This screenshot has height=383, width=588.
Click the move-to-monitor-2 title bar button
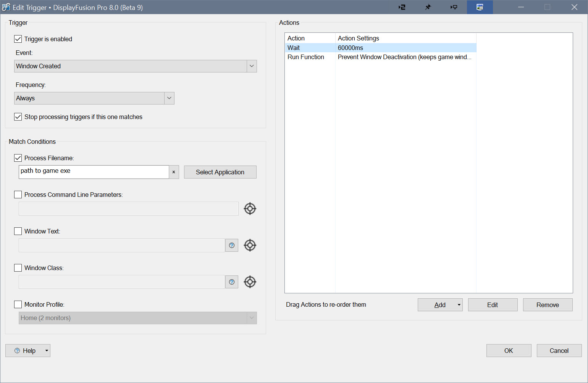[402, 7]
